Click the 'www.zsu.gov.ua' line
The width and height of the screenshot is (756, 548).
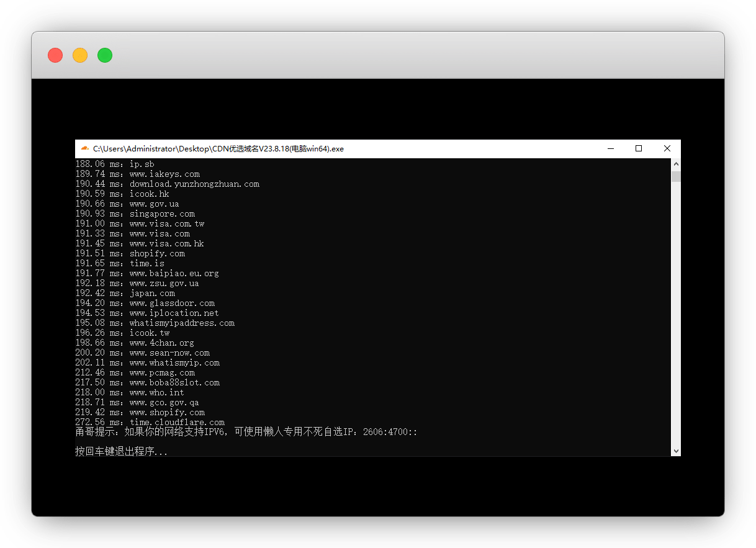pyautogui.click(x=137, y=283)
